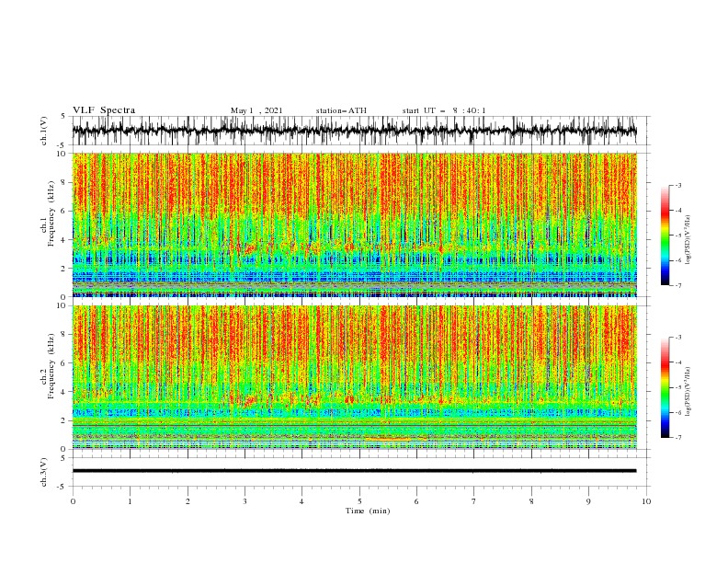Click the lower colorbar log(PSD) label

pyautogui.click(x=688, y=392)
